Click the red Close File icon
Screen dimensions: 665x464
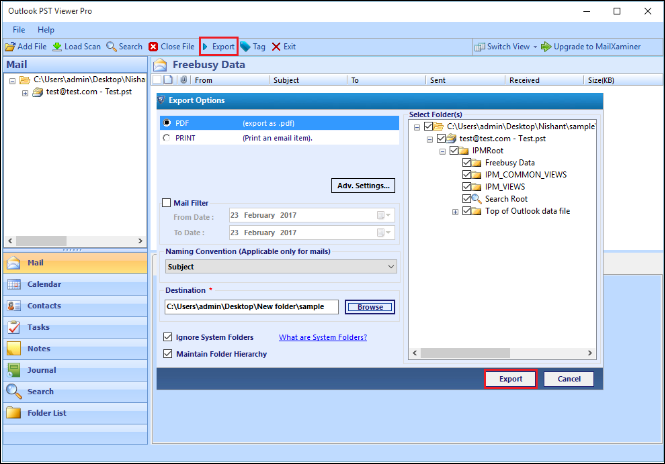(x=154, y=47)
